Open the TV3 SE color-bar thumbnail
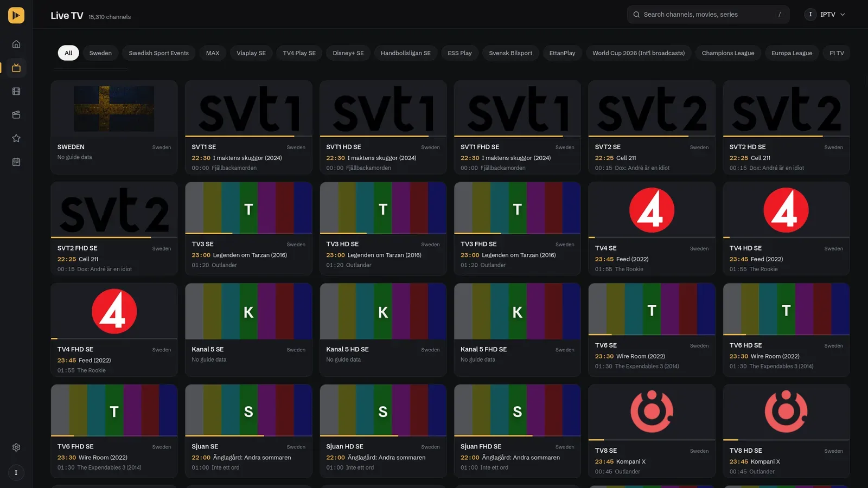 tap(248, 208)
